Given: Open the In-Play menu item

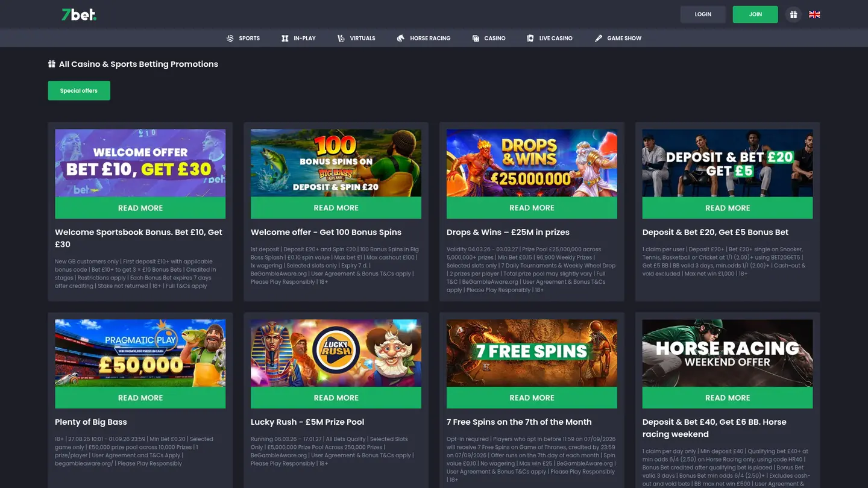Looking at the screenshot, I should (298, 38).
